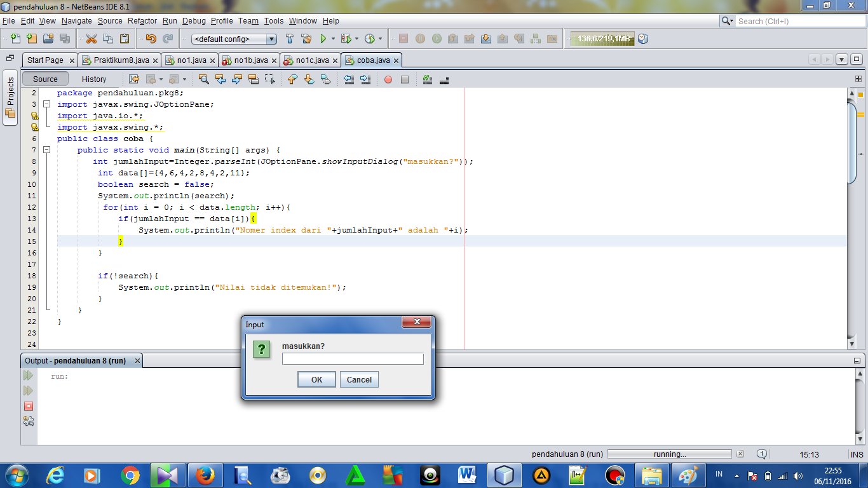
Task: Open Firefox from the taskbar
Action: 205,475
